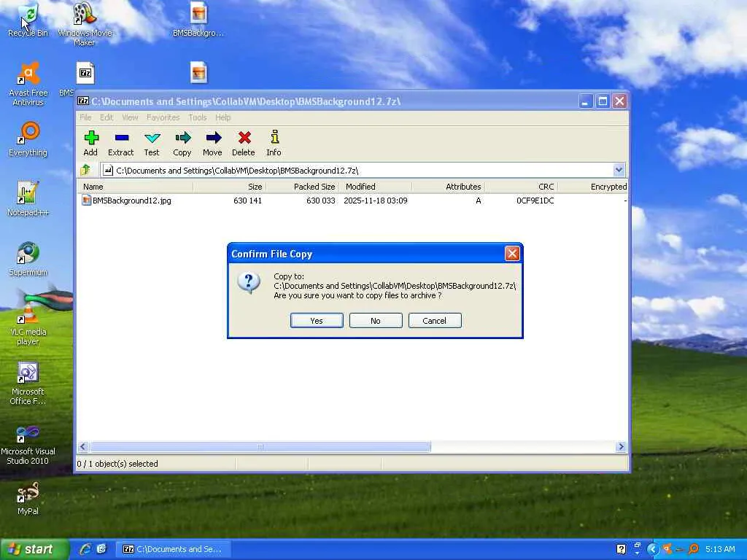This screenshot has height=560, width=747.
Task: Click the help question mark tray icon
Action: tap(621, 549)
